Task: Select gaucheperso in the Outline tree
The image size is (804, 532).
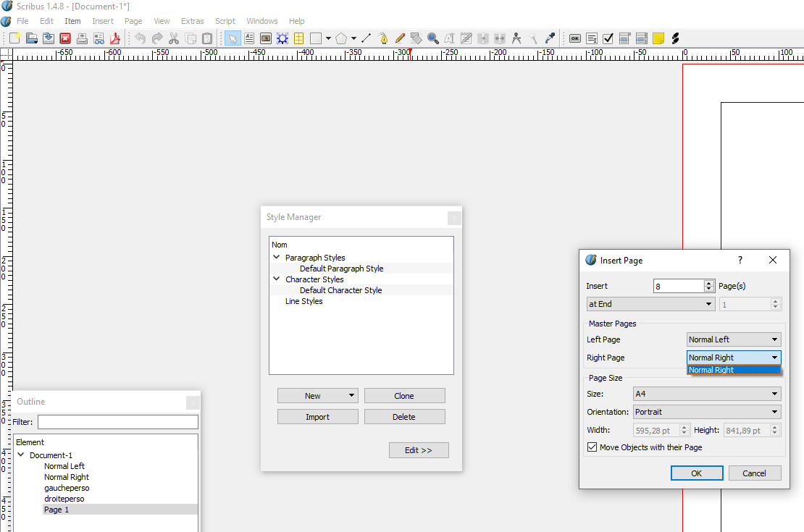Action: click(67, 488)
